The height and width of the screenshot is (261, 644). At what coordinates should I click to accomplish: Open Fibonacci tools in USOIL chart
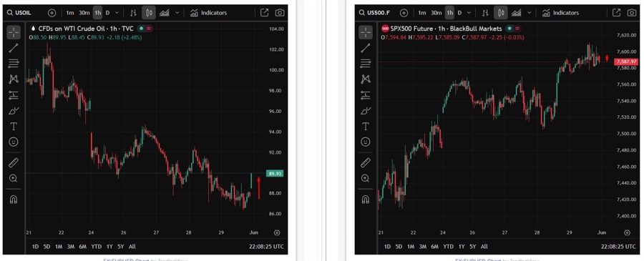point(14,64)
